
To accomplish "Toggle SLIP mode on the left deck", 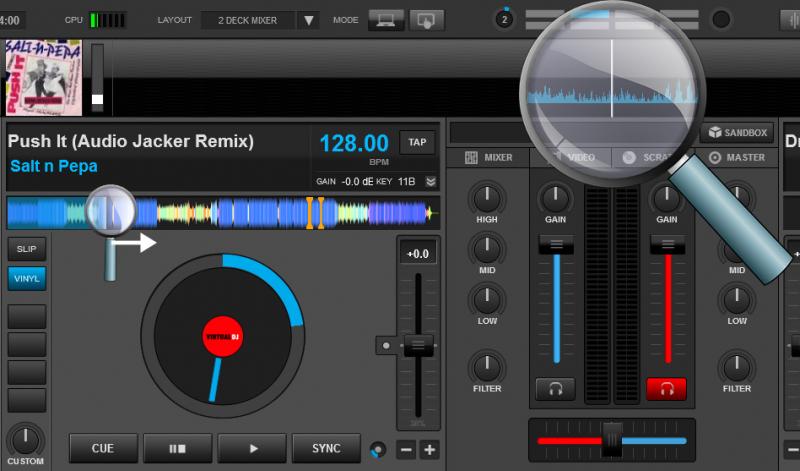I will [27, 249].
